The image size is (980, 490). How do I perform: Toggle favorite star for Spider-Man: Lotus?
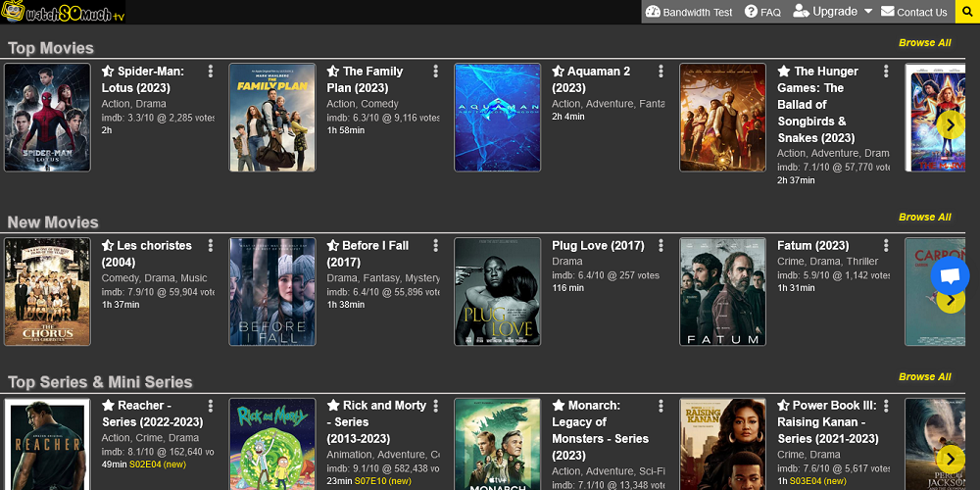(108, 72)
